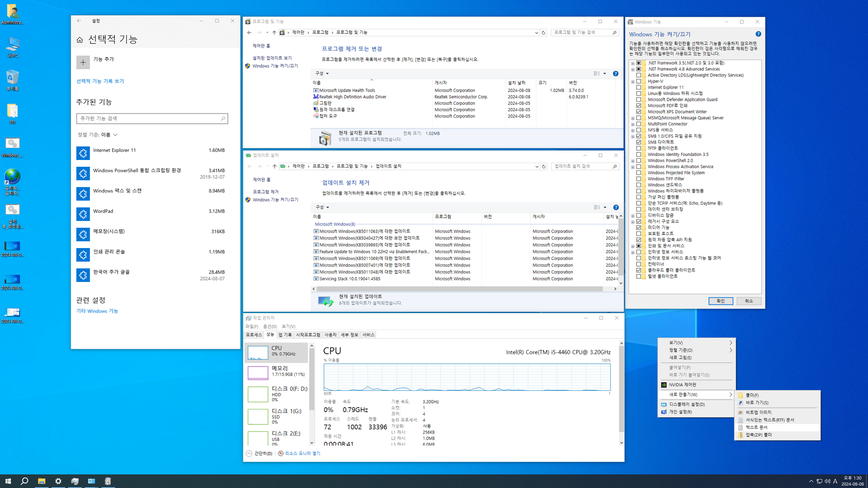Viewport: 868px width, 488px height.
Task: Click the up arrow in 업데이트 설치 window
Action: coord(274,166)
